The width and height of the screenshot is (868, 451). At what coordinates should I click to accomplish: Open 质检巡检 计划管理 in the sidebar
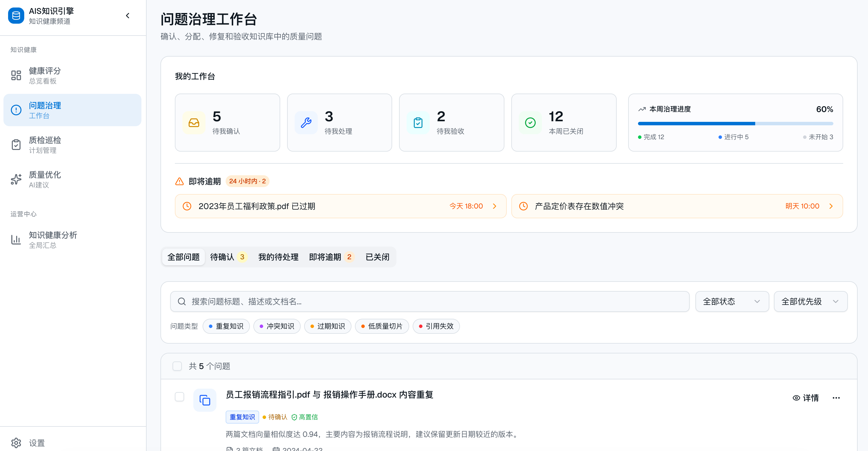coord(72,145)
